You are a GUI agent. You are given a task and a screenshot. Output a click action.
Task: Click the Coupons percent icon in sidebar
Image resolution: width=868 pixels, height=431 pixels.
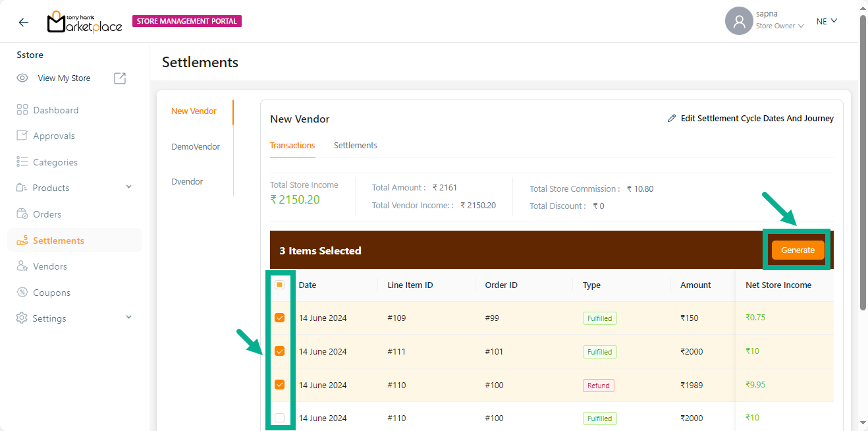[x=22, y=293]
